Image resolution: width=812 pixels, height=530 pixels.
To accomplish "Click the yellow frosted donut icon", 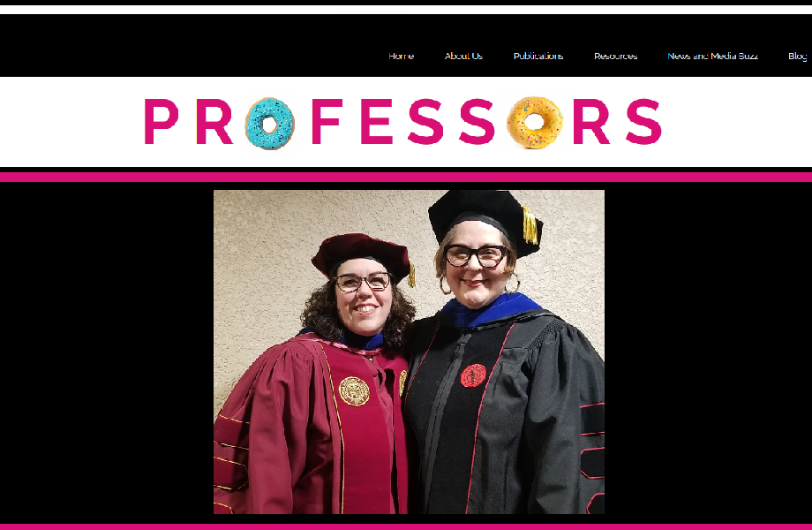I will (535, 123).
